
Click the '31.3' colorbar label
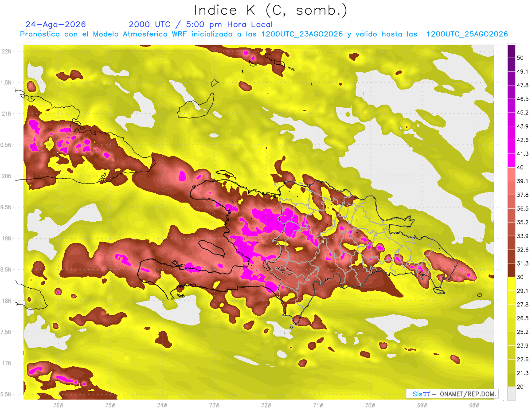[x=523, y=264]
